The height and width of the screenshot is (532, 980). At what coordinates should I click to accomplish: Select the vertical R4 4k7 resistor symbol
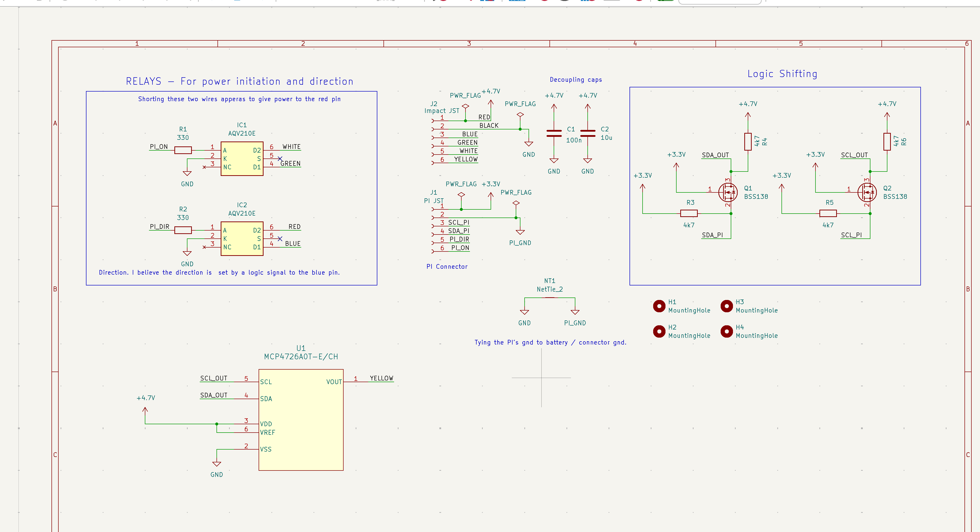[748, 142]
